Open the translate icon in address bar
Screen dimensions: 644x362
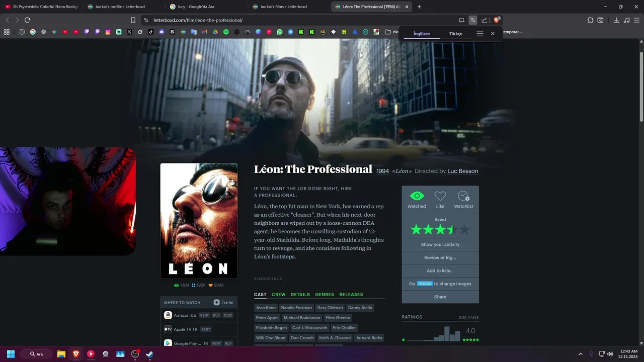pyautogui.click(x=473, y=20)
